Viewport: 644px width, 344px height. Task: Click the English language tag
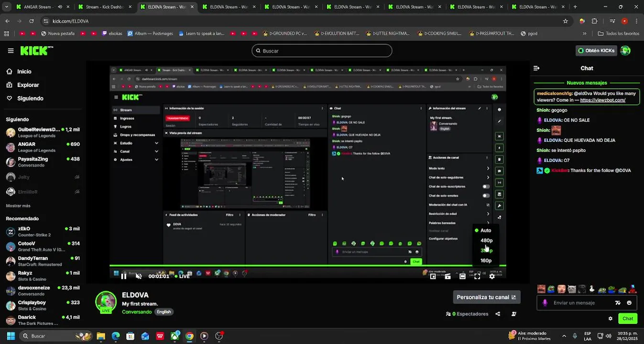(x=164, y=312)
